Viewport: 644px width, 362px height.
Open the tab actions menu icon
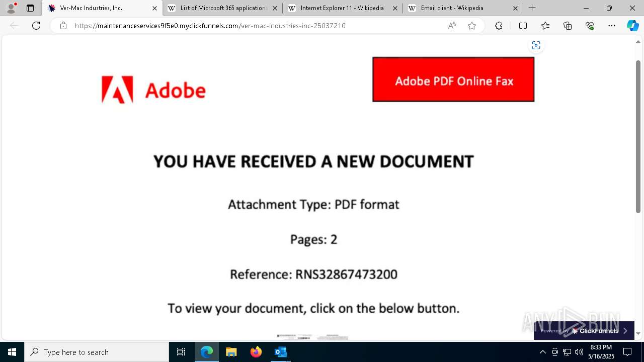point(30,8)
